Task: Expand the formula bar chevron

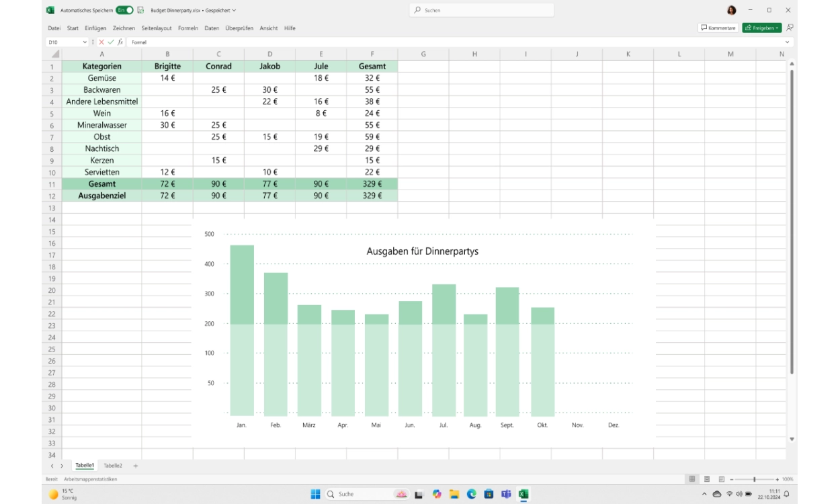Action: tap(788, 42)
